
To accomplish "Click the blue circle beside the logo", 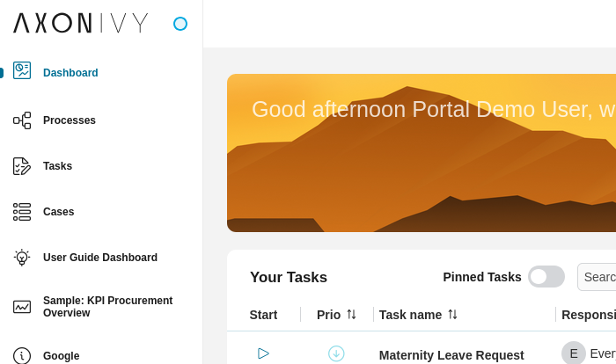I will [180, 24].
